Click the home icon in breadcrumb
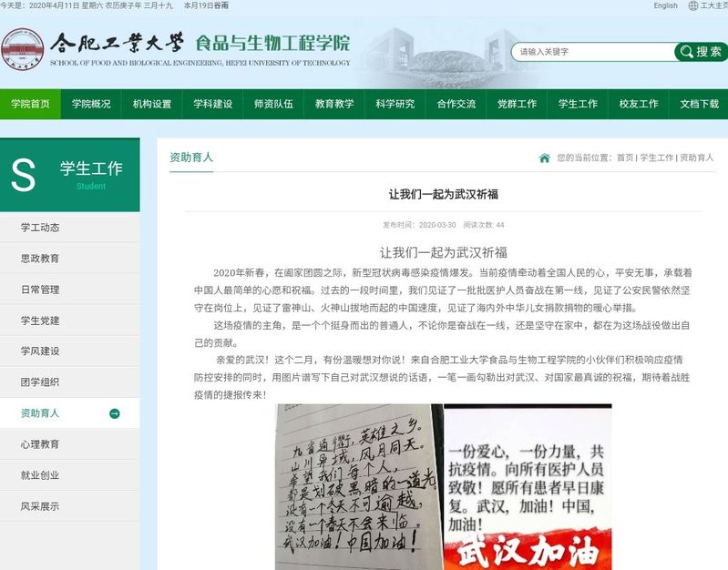Viewport: 728px width, 570px height. [x=544, y=158]
